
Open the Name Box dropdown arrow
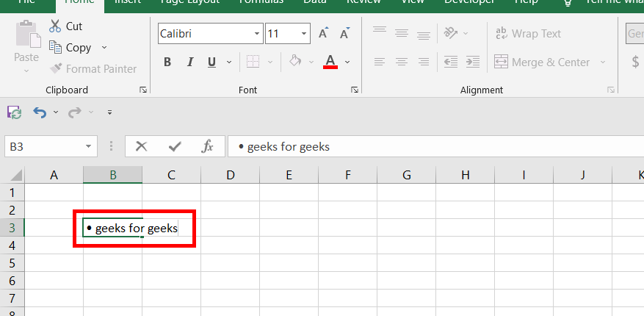pyautogui.click(x=89, y=146)
